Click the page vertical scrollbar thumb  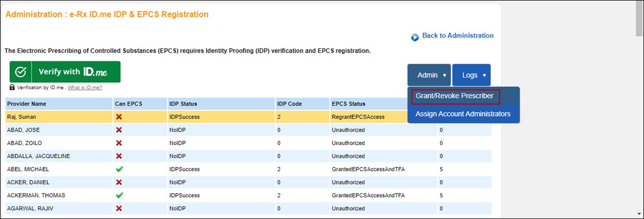(639, 18)
